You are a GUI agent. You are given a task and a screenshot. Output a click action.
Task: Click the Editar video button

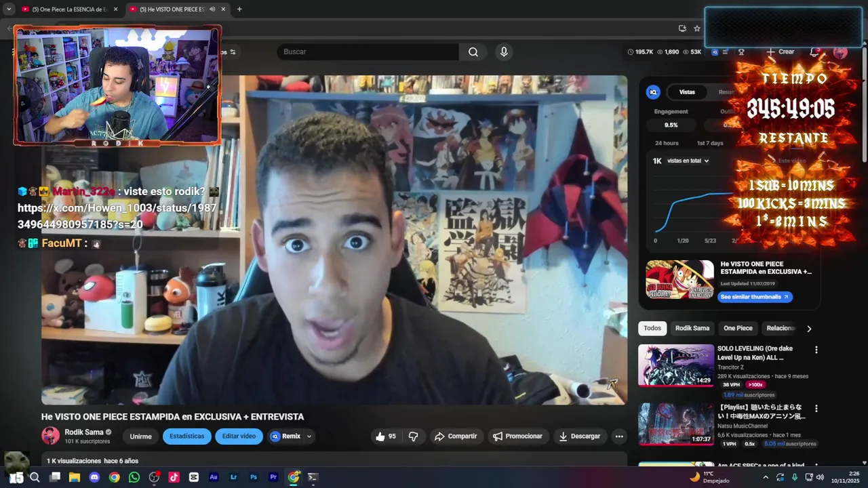[239, 436]
